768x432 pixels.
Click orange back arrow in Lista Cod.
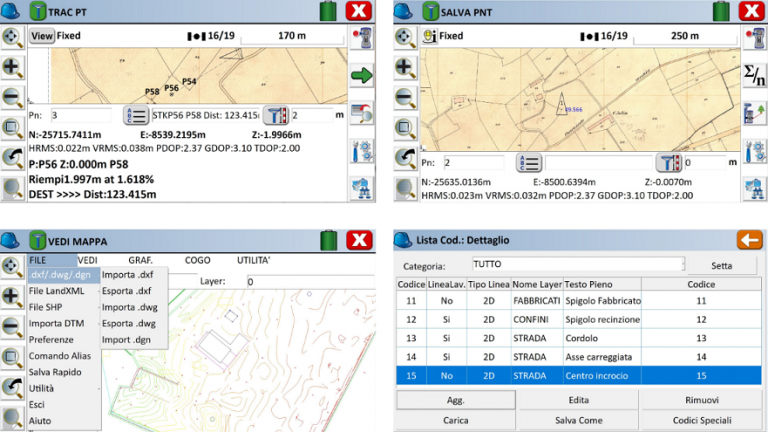[x=750, y=240]
